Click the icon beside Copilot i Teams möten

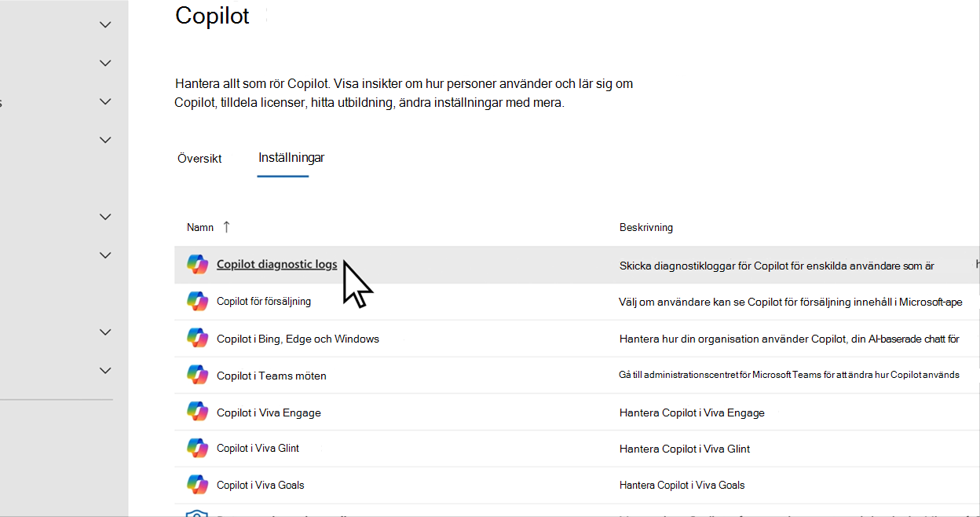pos(197,376)
